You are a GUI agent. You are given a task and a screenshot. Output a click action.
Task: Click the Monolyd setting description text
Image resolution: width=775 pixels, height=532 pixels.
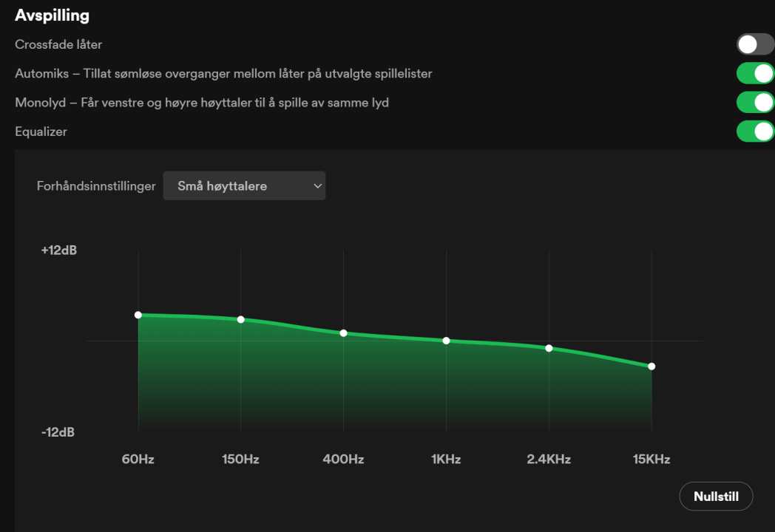coord(202,103)
